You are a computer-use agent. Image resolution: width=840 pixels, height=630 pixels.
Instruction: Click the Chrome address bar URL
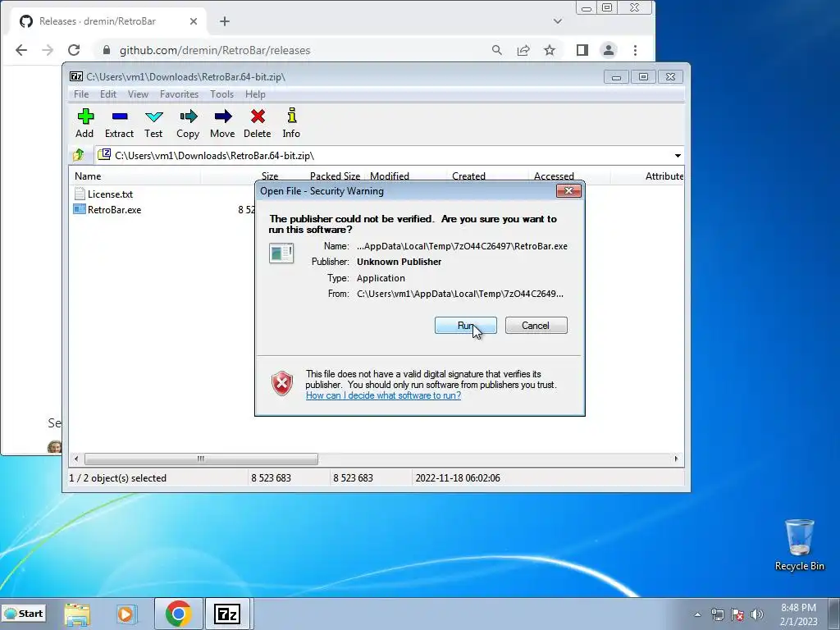click(x=215, y=50)
